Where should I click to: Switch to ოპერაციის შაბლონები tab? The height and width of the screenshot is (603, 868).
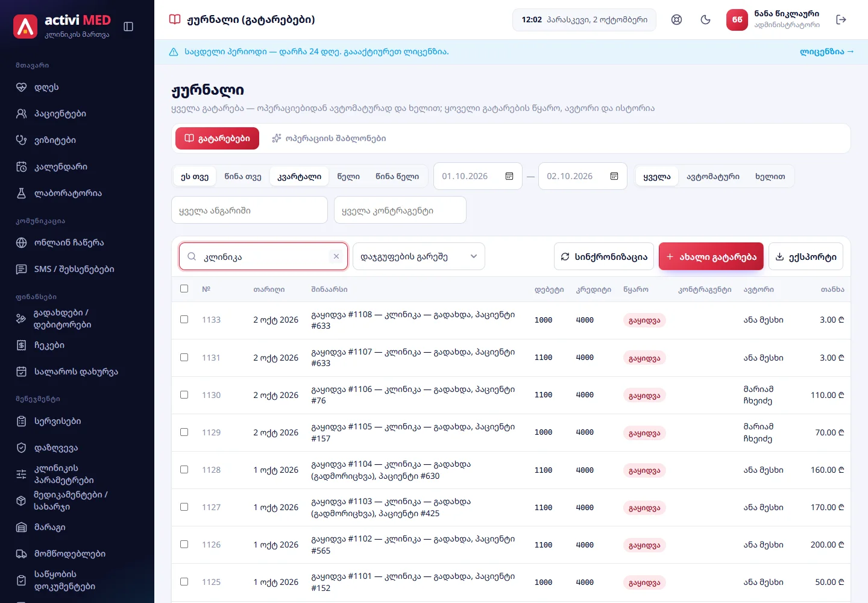tap(329, 138)
